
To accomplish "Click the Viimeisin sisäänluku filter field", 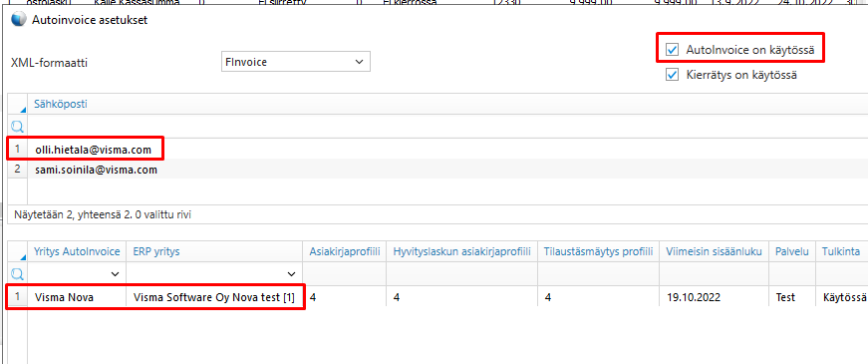I will 715,273.
